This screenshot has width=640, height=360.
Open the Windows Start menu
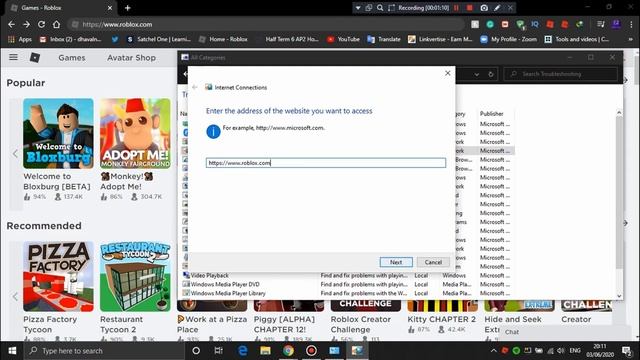point(12,351)
